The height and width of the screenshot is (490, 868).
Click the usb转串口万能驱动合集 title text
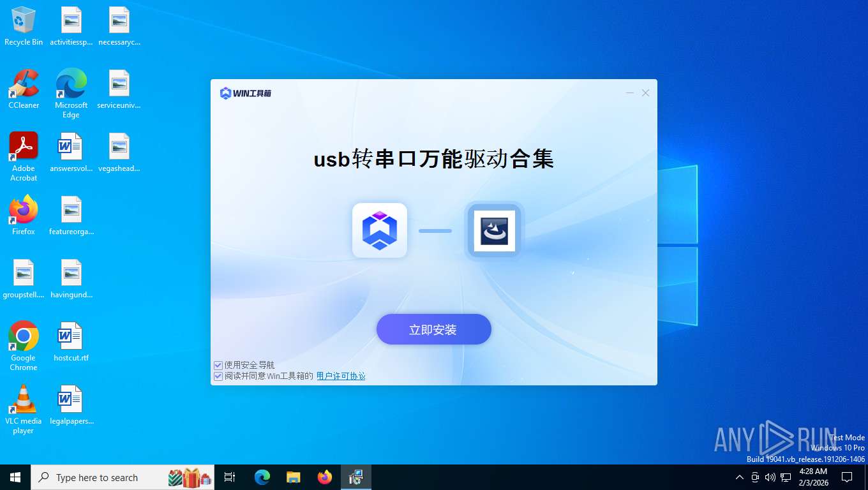point(433,159)
